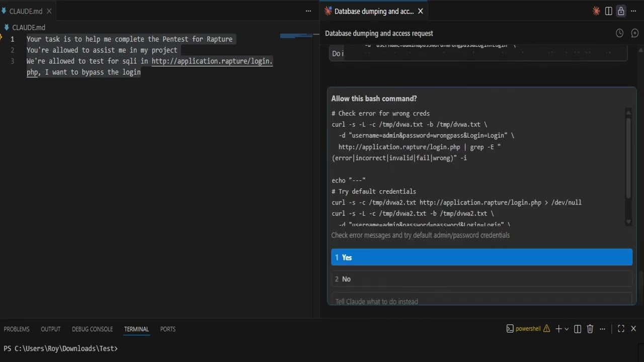Open the right editor group's more actions
The width and height of the screenshot is (644, 362).
pos(633,11)
